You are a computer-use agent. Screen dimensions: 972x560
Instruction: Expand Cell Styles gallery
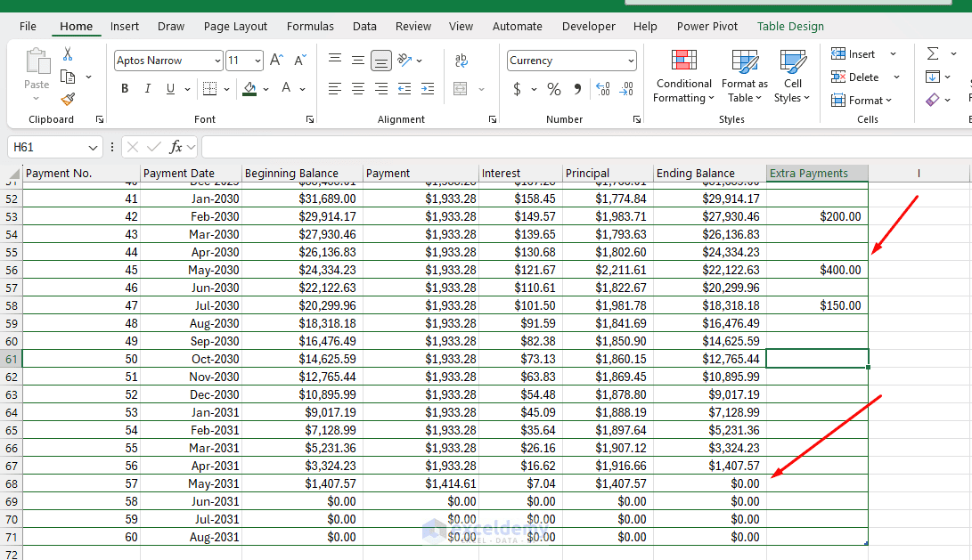(x=792, y=77)
